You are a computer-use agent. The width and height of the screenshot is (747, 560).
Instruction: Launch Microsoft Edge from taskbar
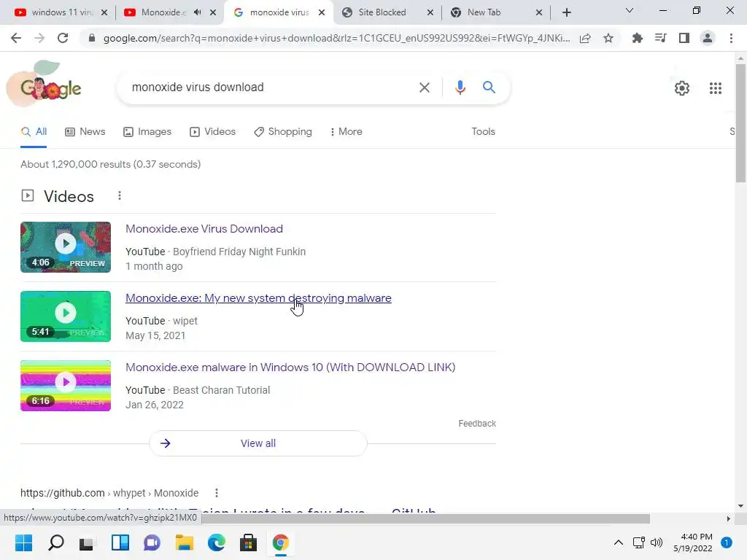pos(216,542)
